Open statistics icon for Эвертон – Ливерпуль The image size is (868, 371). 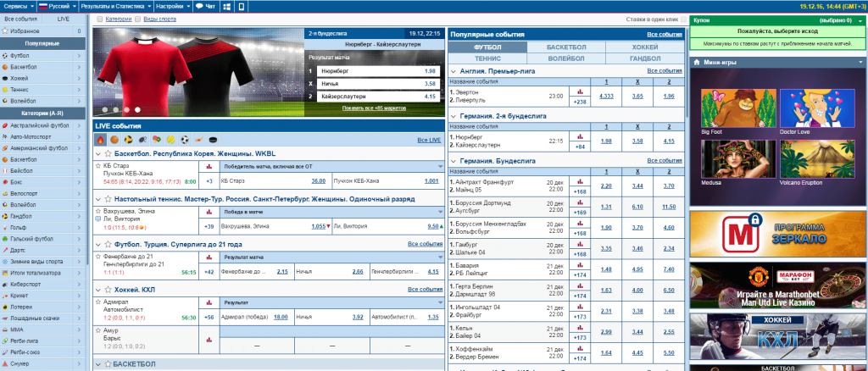pos(581,91)
